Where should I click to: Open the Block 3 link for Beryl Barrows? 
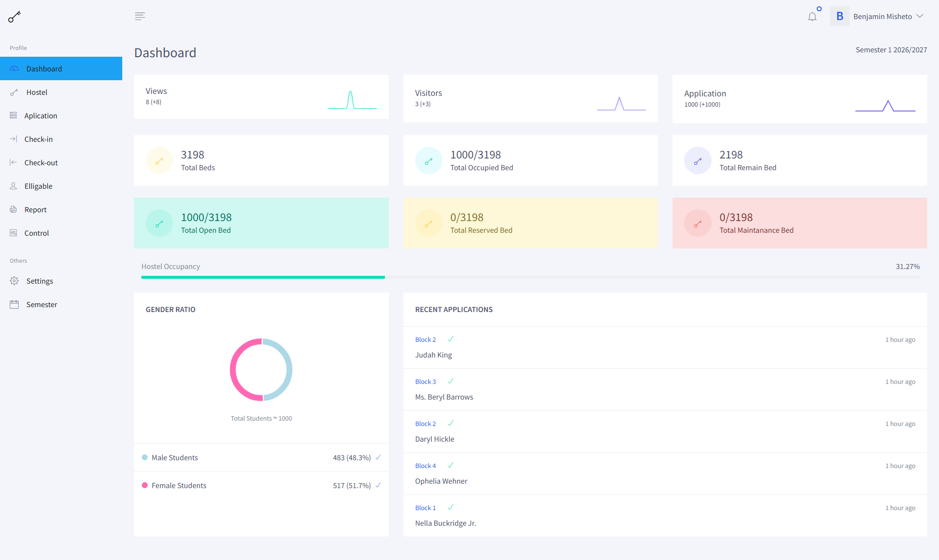click(425, 381)
